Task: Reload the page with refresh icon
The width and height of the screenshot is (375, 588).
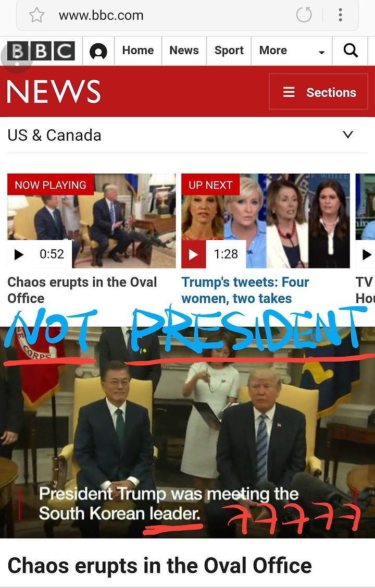Action: (x=304, y=15)
